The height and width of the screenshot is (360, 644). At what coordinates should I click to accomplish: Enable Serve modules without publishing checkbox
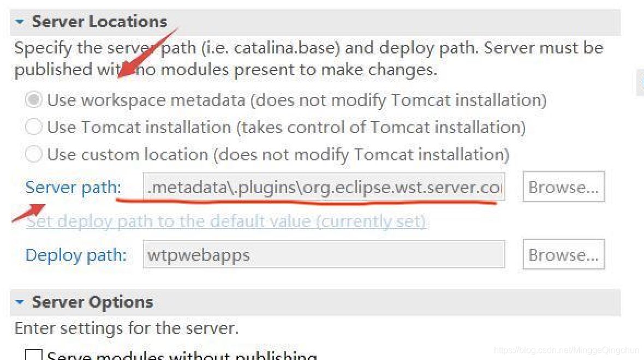pyautogui.click(x=34, y=356)
